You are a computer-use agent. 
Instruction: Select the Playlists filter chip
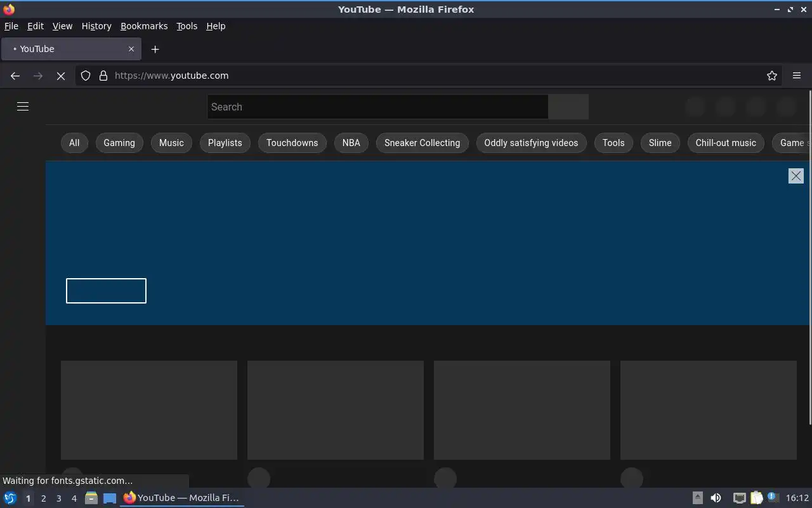(225, 143)
